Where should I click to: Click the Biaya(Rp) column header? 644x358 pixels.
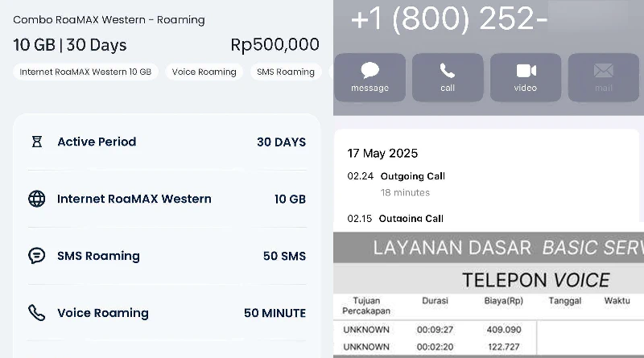pos(504,301)
